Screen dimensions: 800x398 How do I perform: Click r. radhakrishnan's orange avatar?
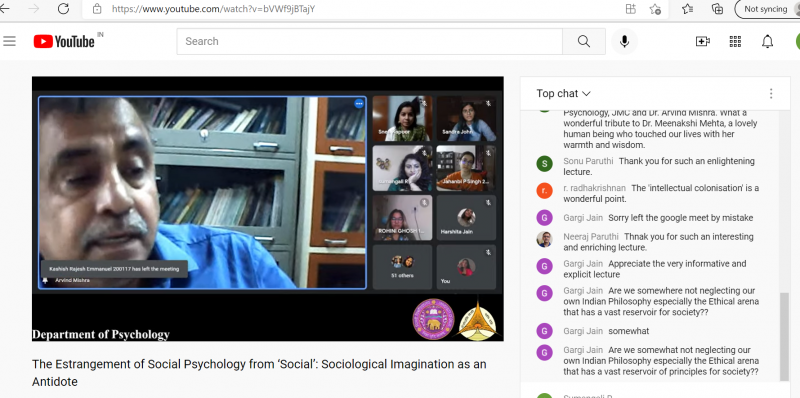(x=544, y=191)
